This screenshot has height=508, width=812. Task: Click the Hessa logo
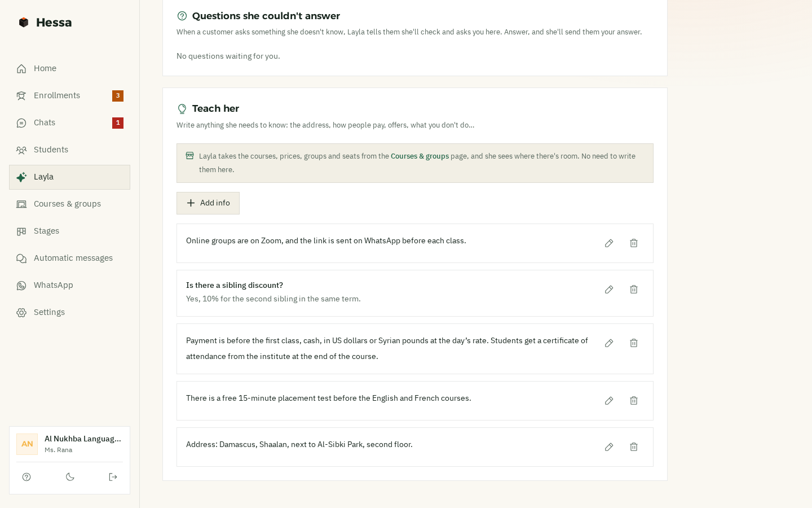pos(45,23)
